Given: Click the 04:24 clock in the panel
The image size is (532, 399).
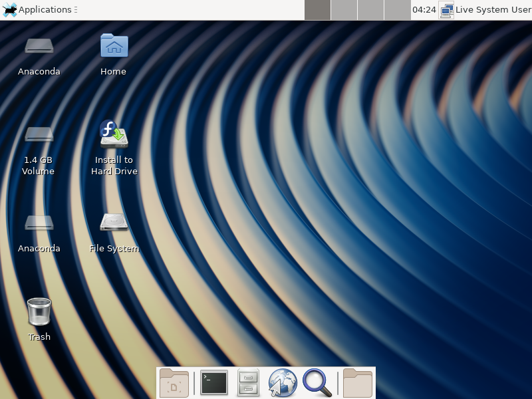Looking at the screenshot, I should (424, 10).
